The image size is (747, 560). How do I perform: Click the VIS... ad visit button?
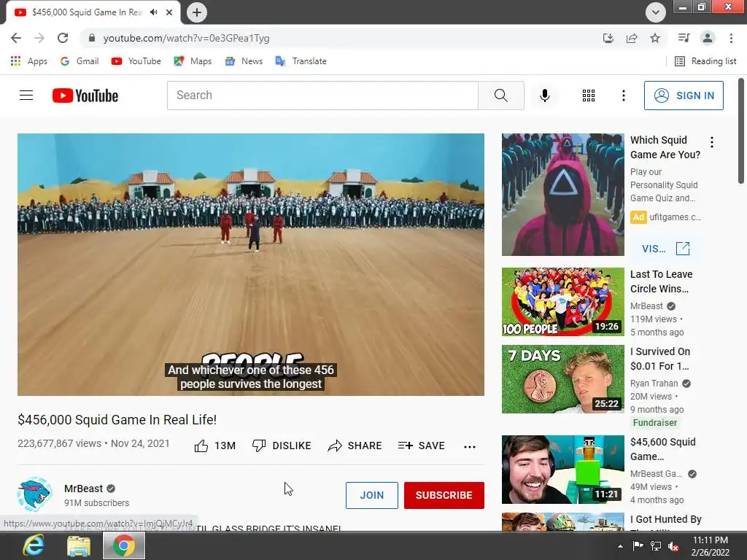point(665,249)
